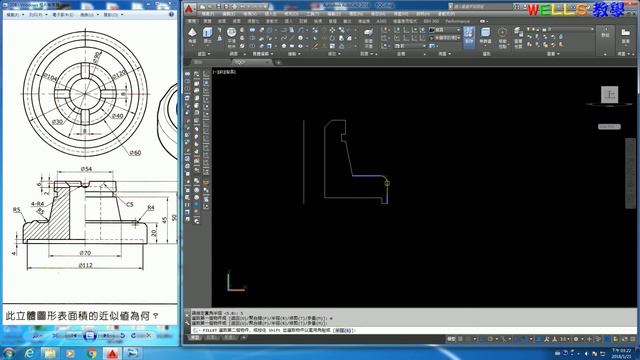
Task: Open 檔案(F) menu in photo viewer
Action: pyautogui.click(x=15, y=14)
